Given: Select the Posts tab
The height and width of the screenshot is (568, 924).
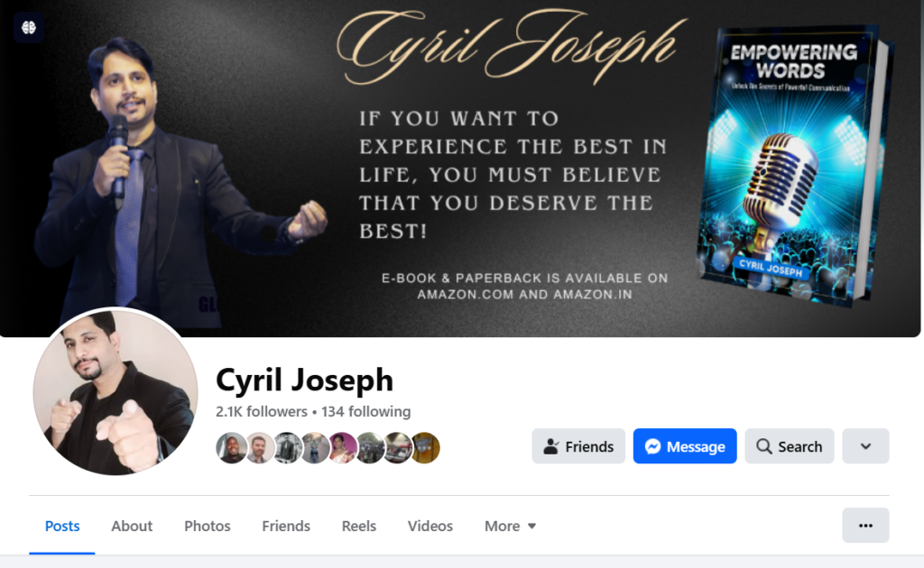Looking at the screenshot, I should 62,526.
